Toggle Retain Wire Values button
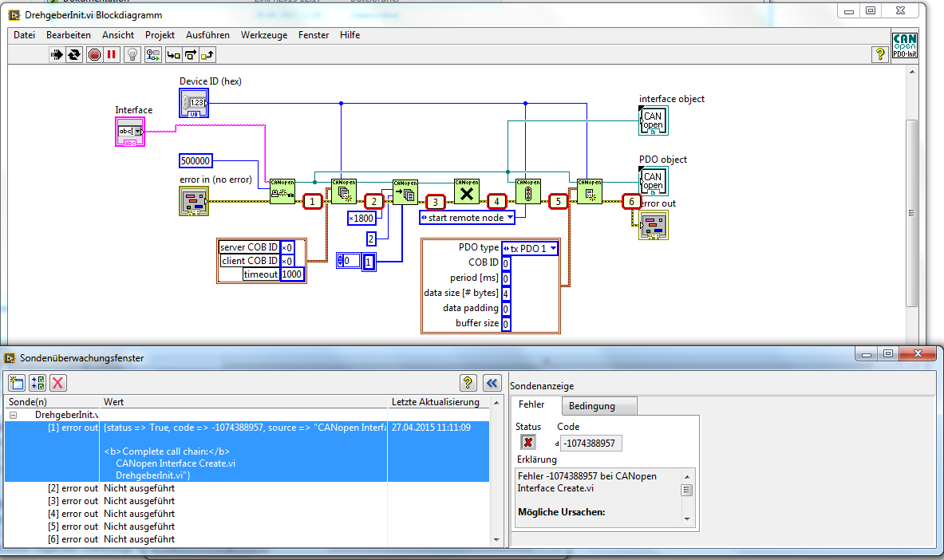 152,54
